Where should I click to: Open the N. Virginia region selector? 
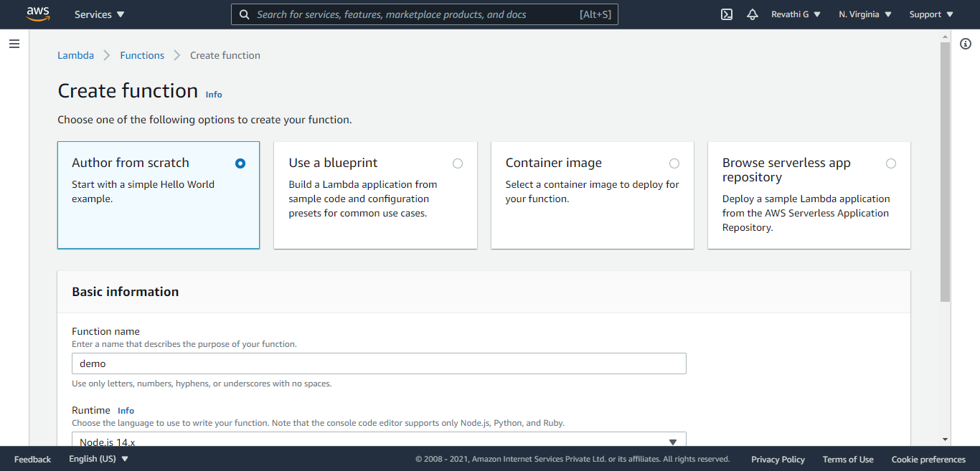(865, 14)
